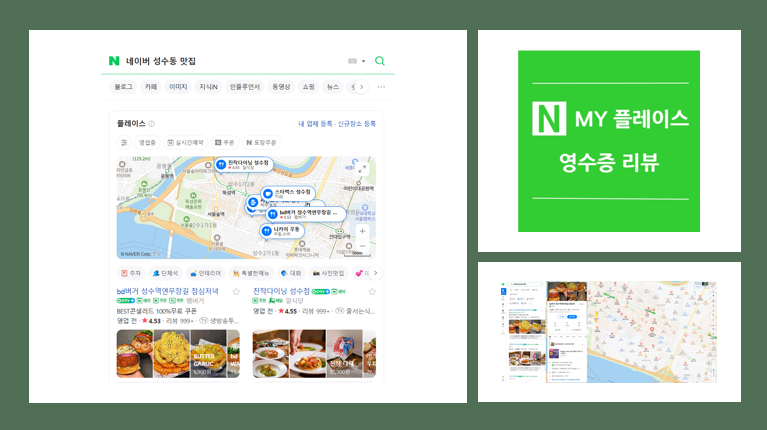Zoom out the map with minus button
The image size is (767, 430).
tap(362, 246)
